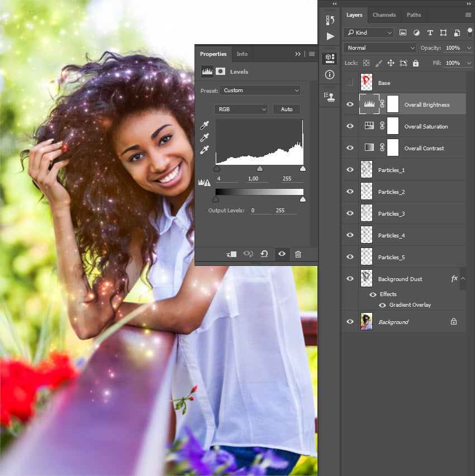Open the blend mode Normal dropdown
The height and width of the screenshot is (476, 475).
380,48
